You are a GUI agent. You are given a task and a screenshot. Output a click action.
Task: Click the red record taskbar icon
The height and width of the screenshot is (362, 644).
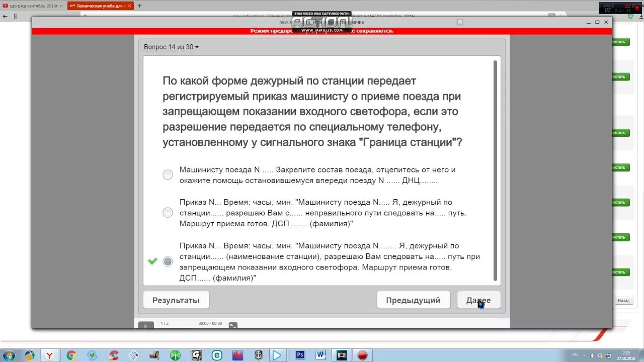coord(362,355)
